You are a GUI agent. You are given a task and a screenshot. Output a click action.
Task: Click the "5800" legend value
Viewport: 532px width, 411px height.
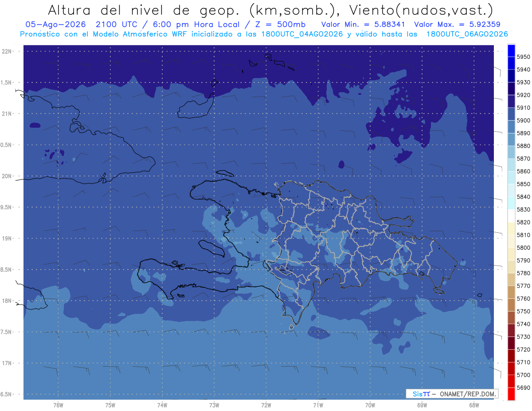click(524, 248)
